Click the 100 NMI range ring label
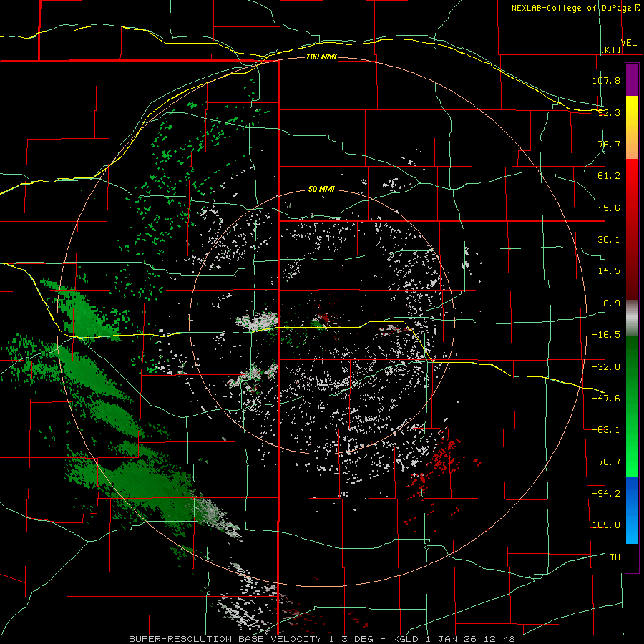Screen dimensions: 644x644 [321, 57]
